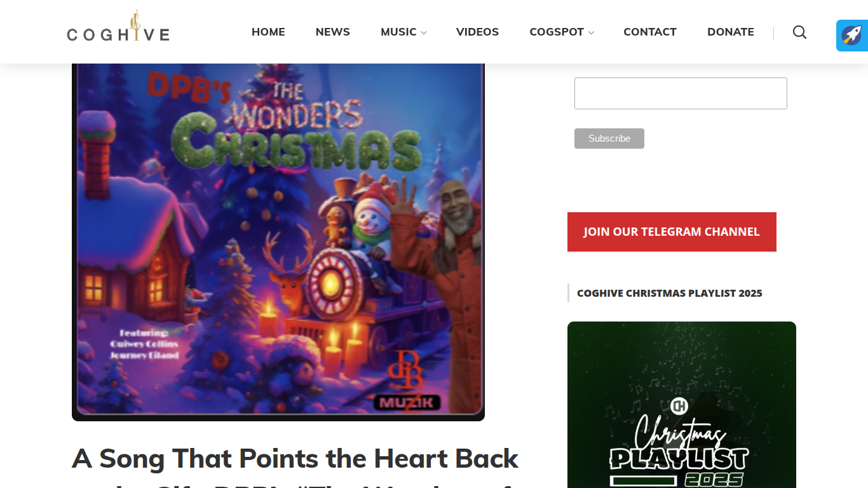Select DONATE in the navigation bar
868x488 pixels.
[x=731, y=32]
